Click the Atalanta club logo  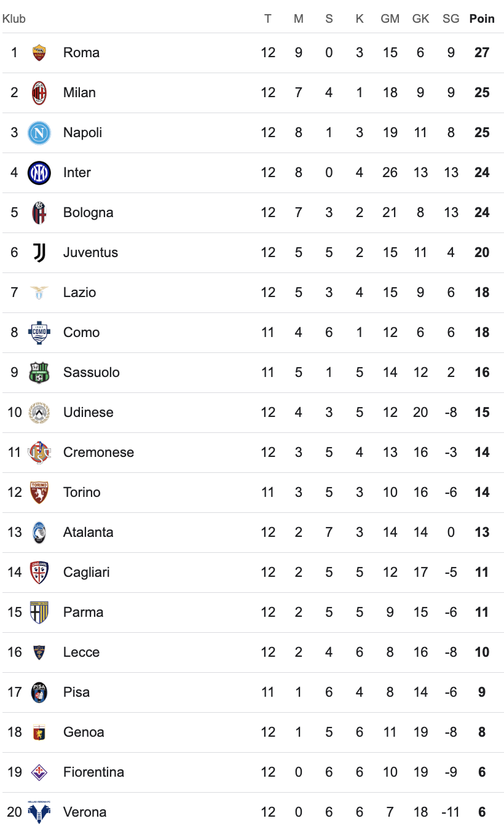pyautogui.click(x=39, y=533)
